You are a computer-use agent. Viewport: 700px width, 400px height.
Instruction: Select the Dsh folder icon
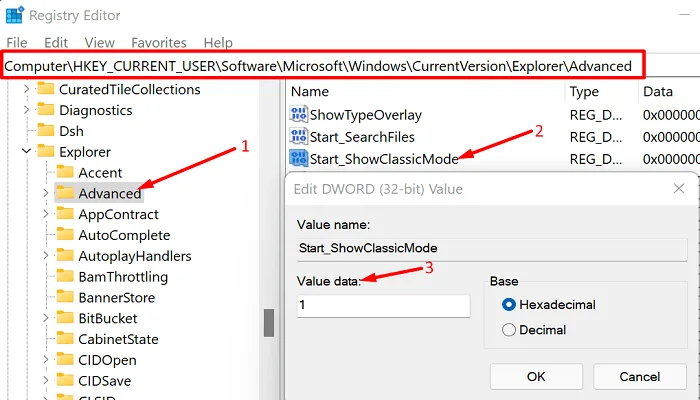coord(46,130)
